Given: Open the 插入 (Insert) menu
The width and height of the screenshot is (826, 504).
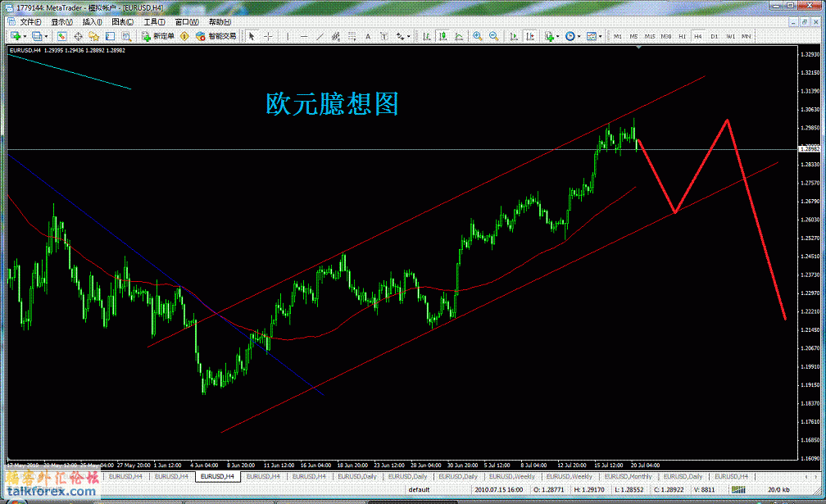Looking at the screenshot, I should [x=92, y=22].
